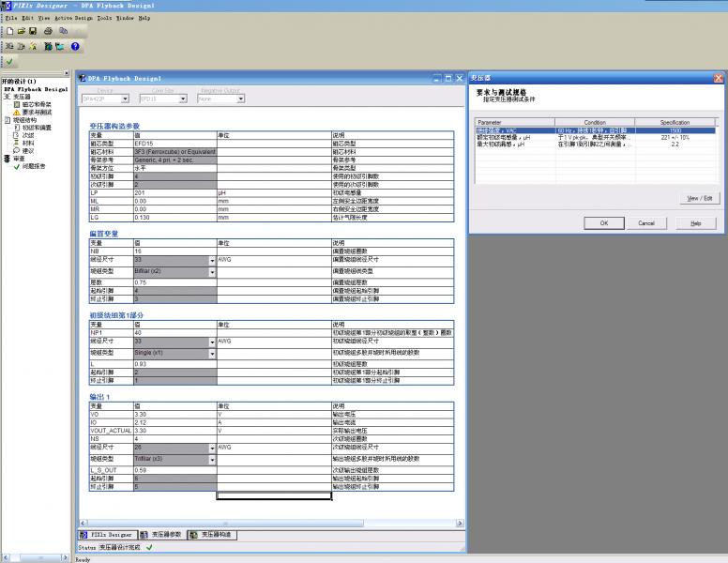728x563 pixels.
Task: Open the Tools menu
Action: (104, 17)
